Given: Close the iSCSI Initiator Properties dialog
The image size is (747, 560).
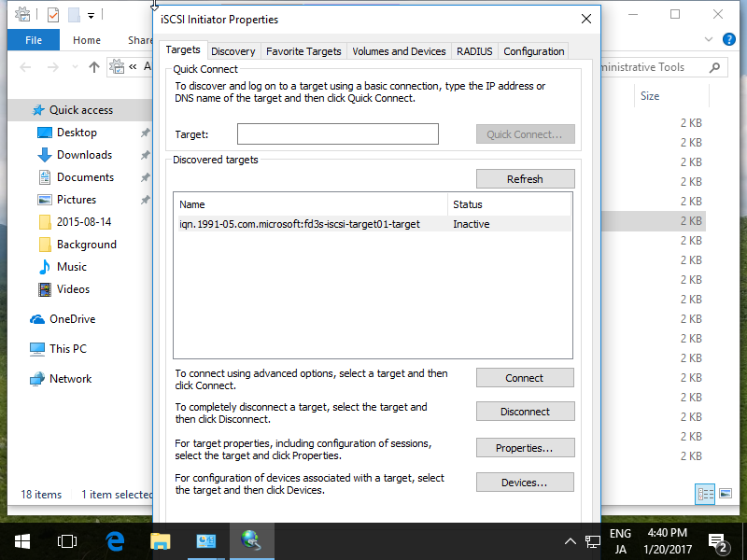Looking at the screenshot, I should 586,19.
